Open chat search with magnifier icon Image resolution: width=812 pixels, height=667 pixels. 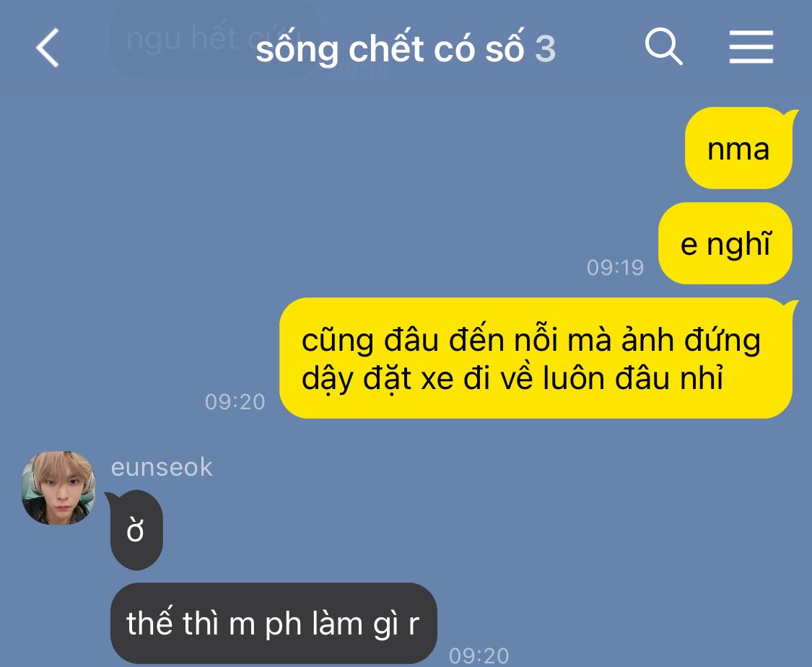(663, 47)
